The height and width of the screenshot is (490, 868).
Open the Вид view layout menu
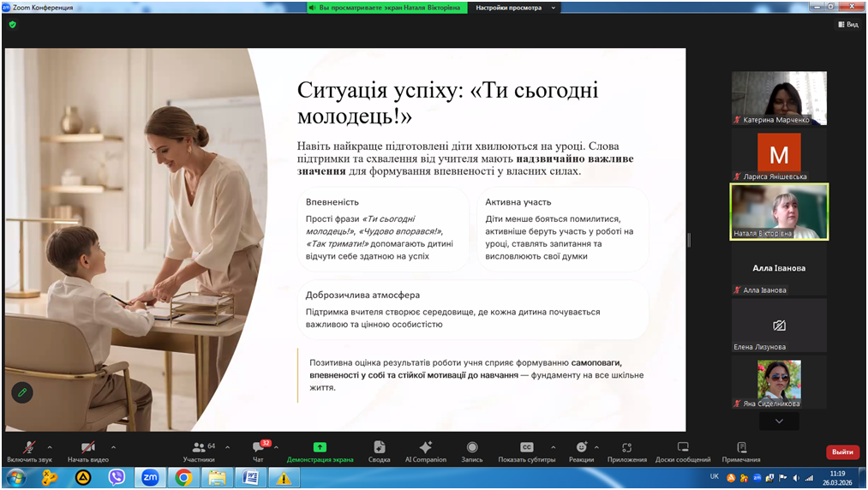[847, 25]
